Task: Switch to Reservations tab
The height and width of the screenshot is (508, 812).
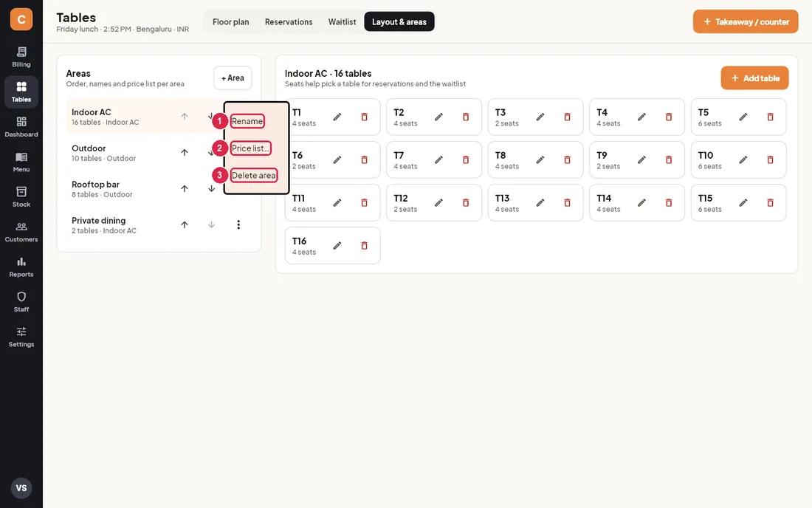Action: pyautogui.click(x=289, y=21)
